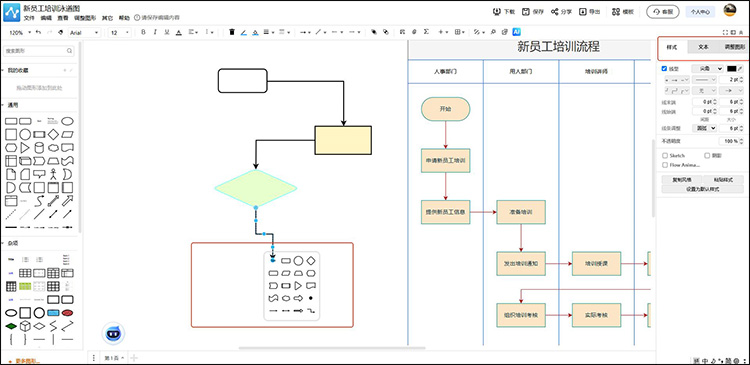
Task: Select the red ellipse shape in misc palette
Action: pyautogui.click(x=67, y=312)
